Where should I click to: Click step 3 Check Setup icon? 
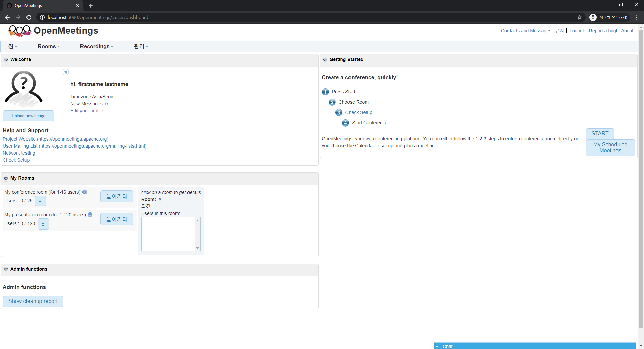click(339, 112)
